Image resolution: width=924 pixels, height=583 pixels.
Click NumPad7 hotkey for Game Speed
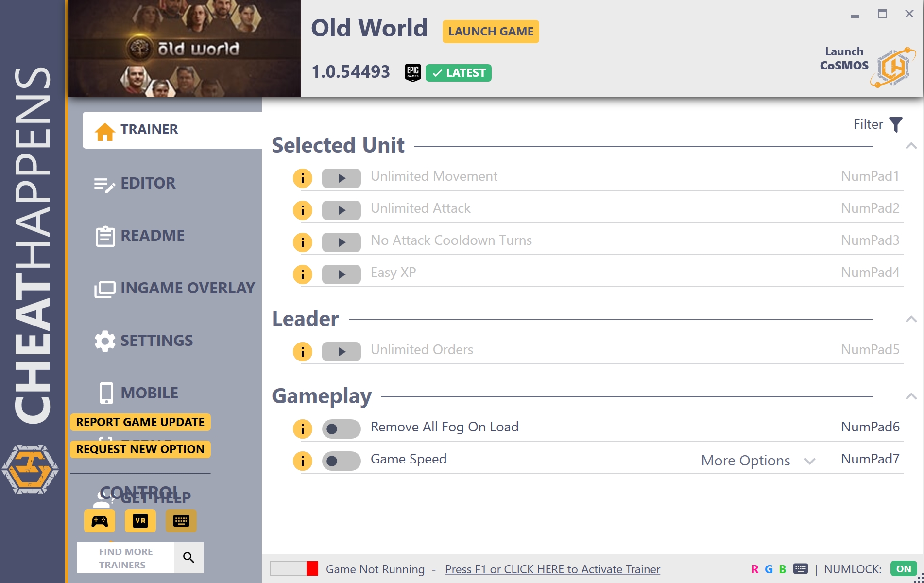point(870,459)
